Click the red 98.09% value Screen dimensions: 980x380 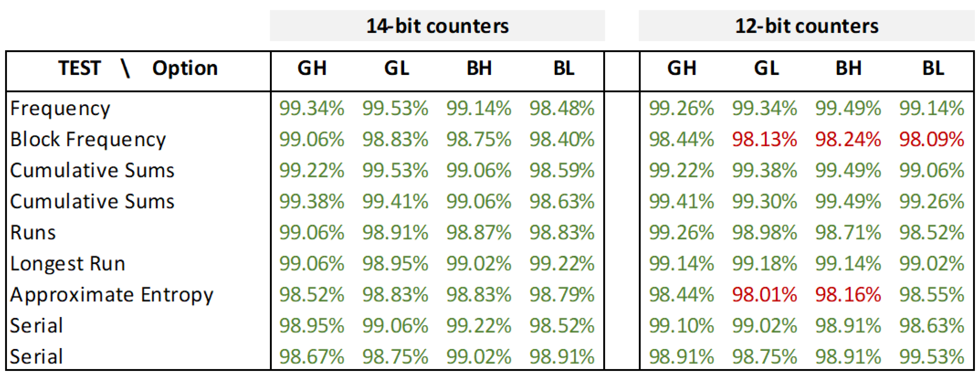point(932,139)
